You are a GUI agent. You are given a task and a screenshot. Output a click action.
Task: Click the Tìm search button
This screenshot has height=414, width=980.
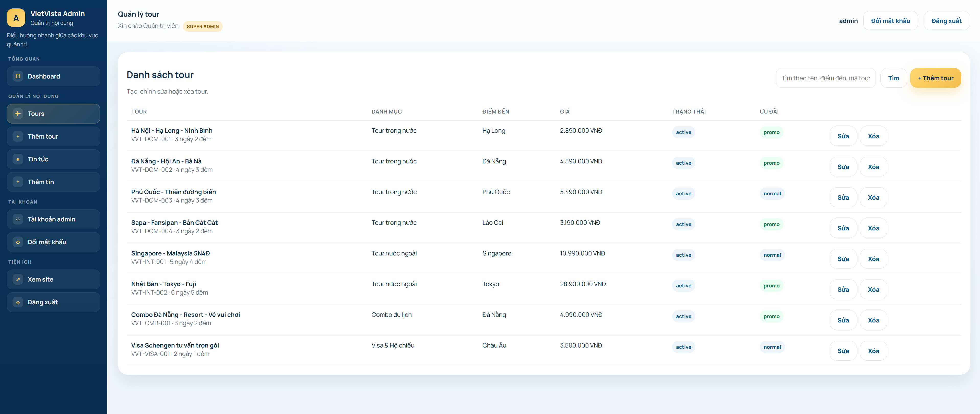pyautogui.click(x=893, y=78)
